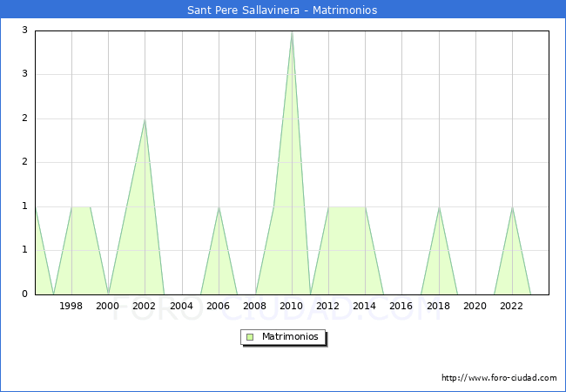Click the 2002 peak data point
The image size is (566, 392).
pyautogui.click(x=145, y=119)
